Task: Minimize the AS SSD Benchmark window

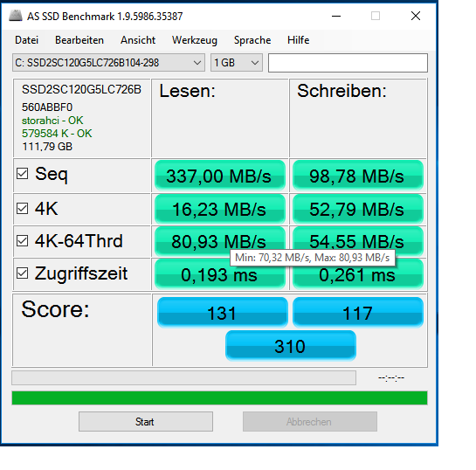Action: coord(336,16)
